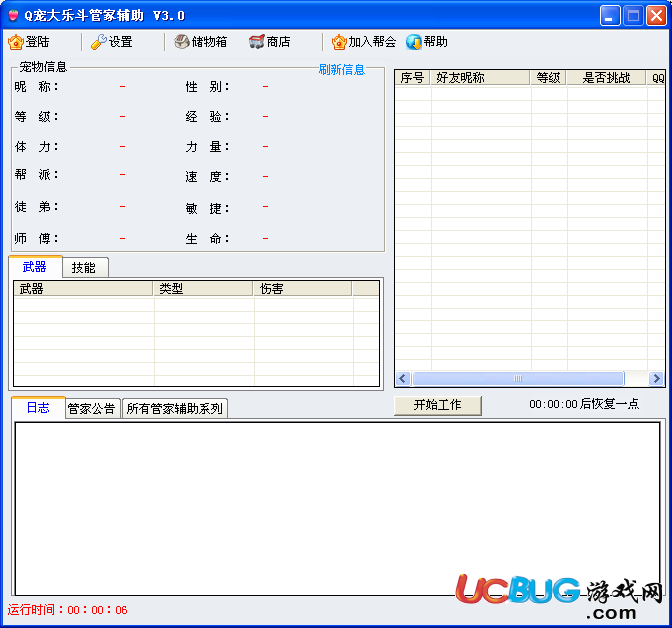Viewport: 672px width, 628px height.
Task: Click the 后恢复一点 recovery countdown text
Action: [584, 404]
